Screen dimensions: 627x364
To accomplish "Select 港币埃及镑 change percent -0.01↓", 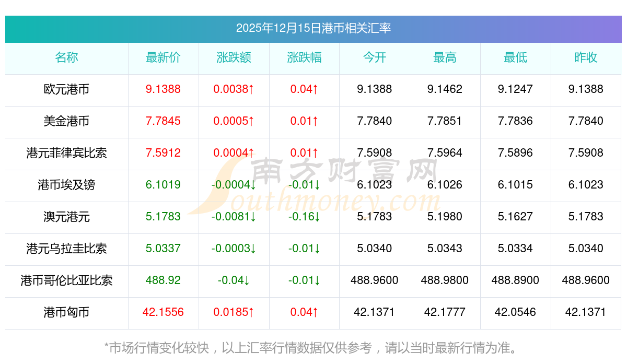I will point(304,185).
